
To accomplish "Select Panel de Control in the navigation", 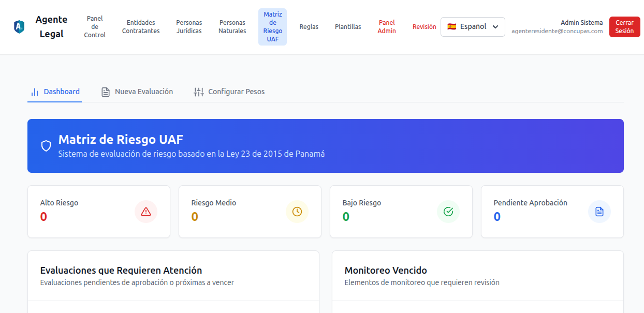I will pos(94,26).
